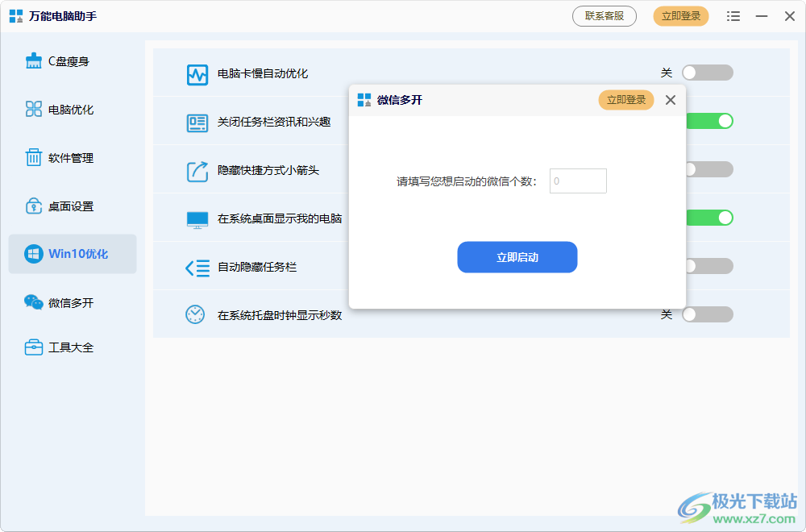Click 立即登录 inside the 微信多开 dialog
Viewport: 806px width, 532px height.
(626, 100)
